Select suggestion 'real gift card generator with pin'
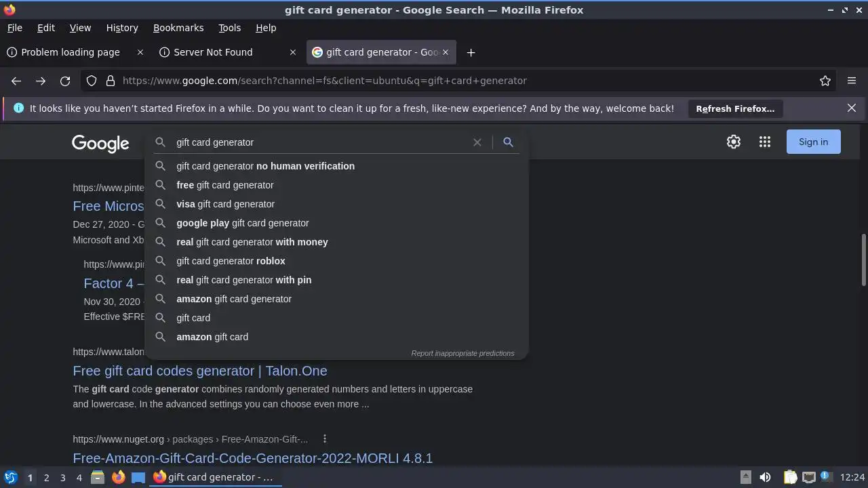 (336, 280)
